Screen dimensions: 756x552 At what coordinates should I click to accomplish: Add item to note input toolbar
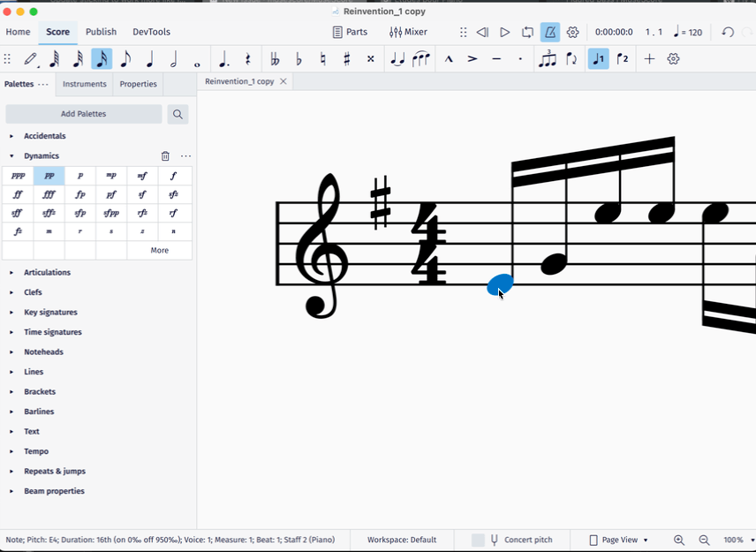[649, 59]
